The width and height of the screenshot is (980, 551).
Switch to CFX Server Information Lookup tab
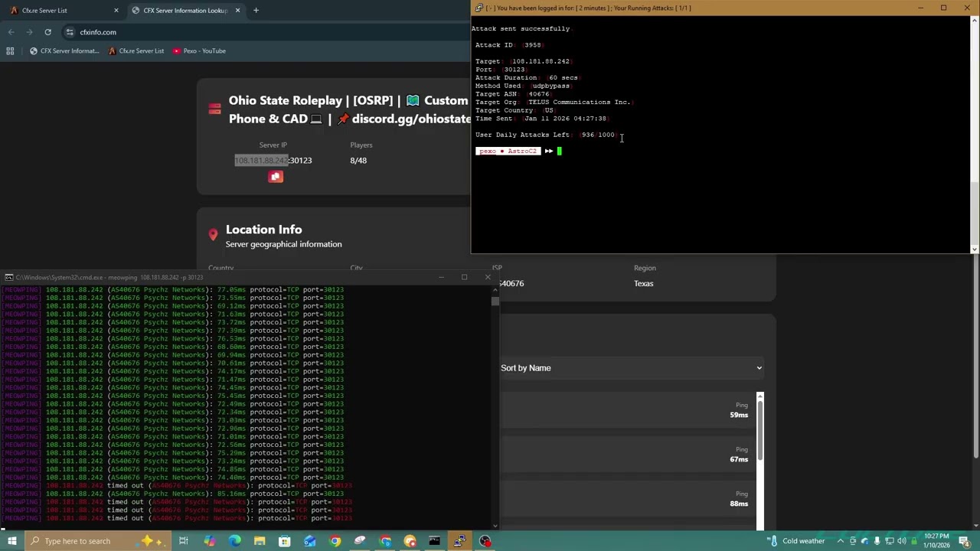[184, 10]
